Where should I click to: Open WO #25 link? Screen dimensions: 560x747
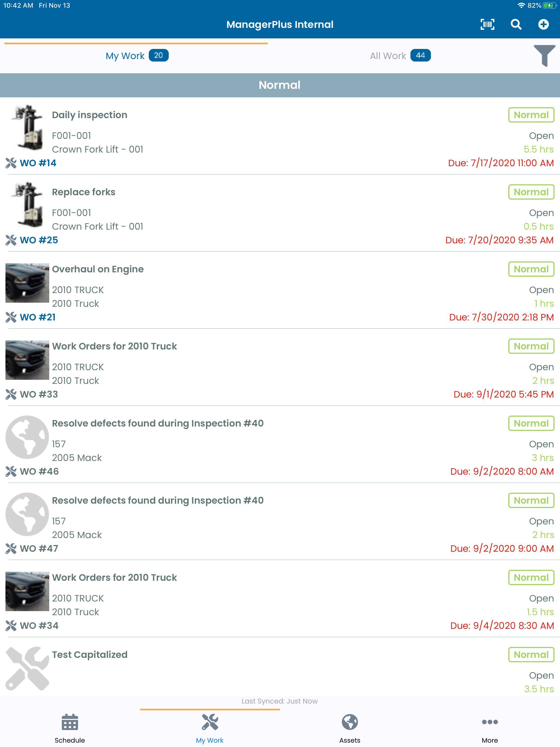39,240
